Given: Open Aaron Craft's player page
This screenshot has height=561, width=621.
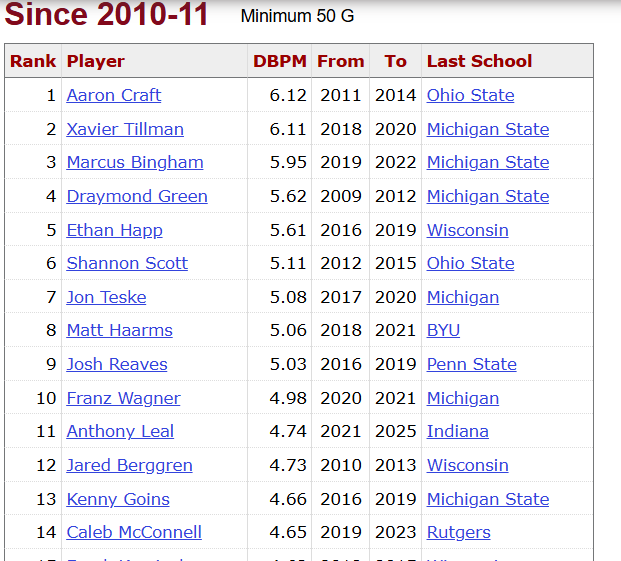Looking at the screenshot, I should pyautogui.click(x=114, y=95).
